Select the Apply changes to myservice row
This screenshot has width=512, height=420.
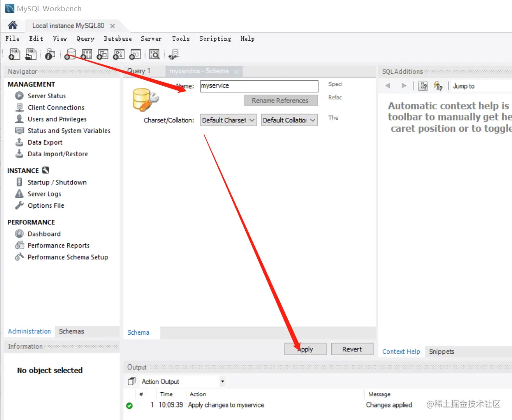coord(226,405)
